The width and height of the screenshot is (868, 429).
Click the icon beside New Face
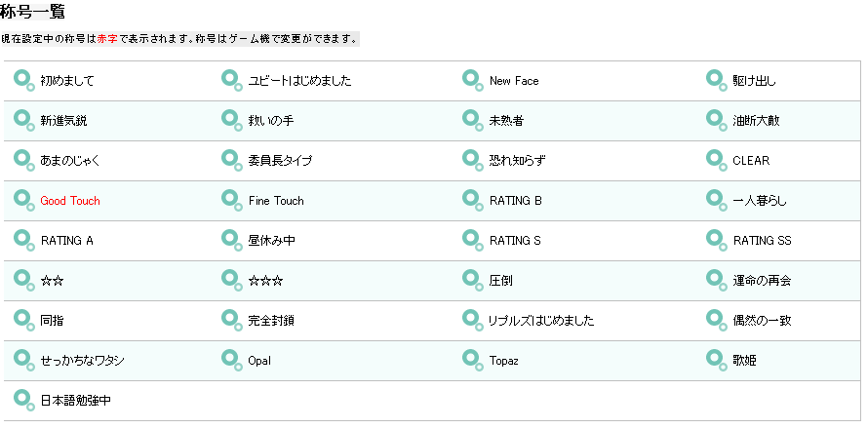point(473,80)
